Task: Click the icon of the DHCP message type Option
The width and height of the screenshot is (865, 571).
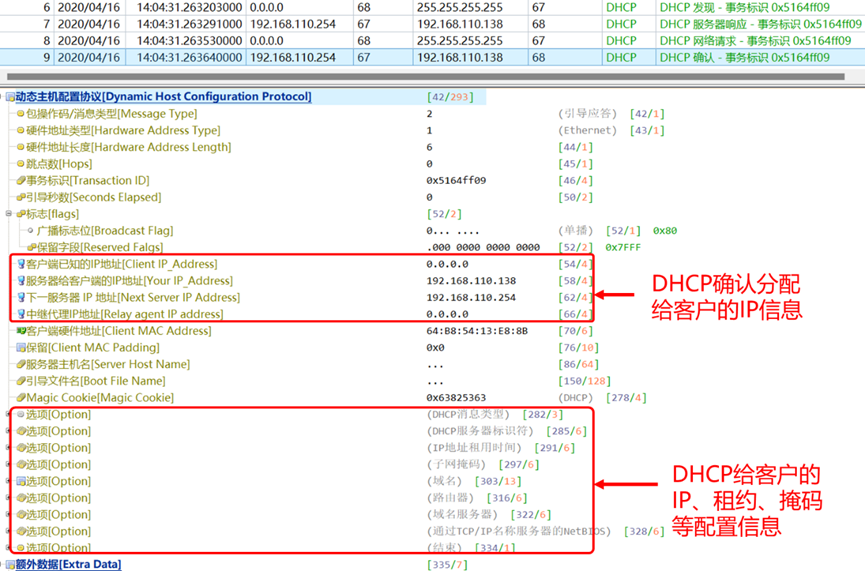Action: [x=21, y=414]
